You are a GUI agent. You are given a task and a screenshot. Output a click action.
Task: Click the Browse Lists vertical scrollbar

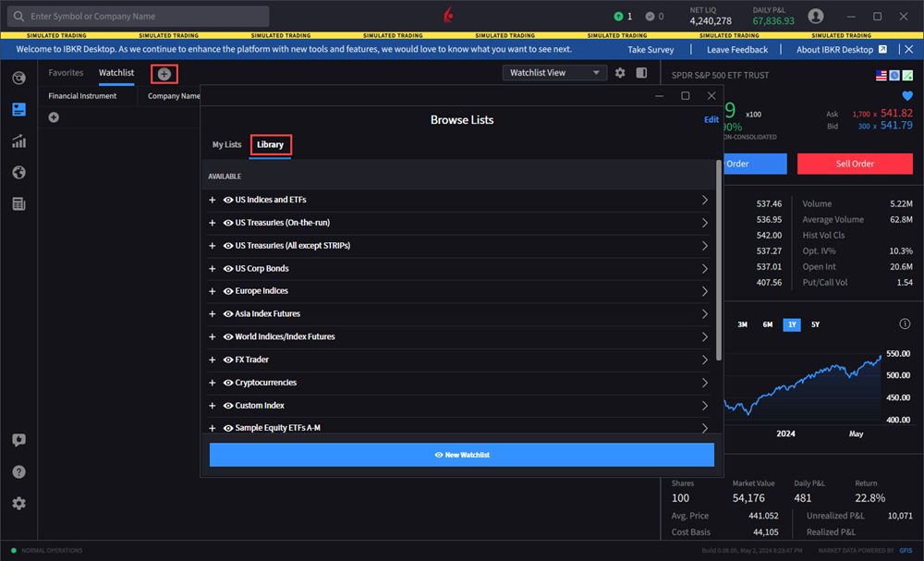click(x=718, y=260)
